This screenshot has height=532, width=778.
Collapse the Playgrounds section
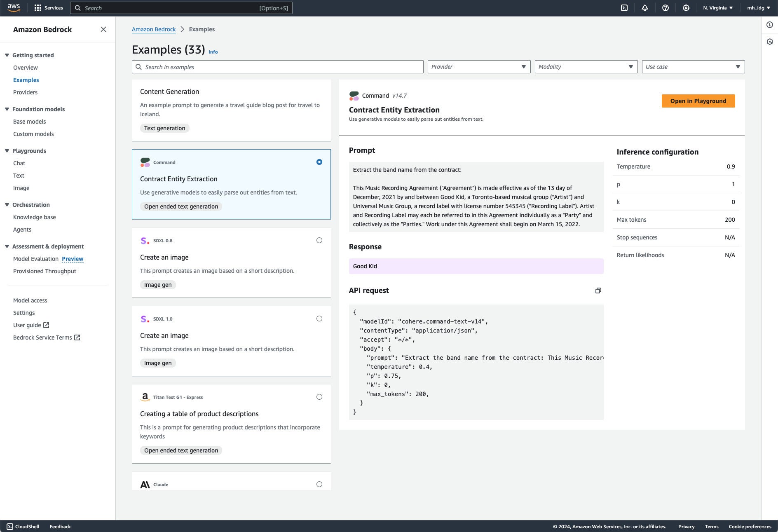(7, 151)
